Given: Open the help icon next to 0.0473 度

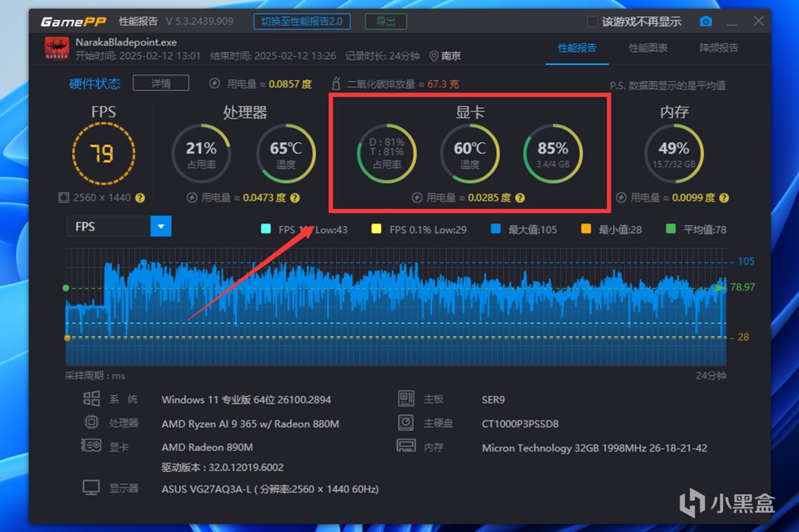Looking at the screenshot, I should click(295, 198).
